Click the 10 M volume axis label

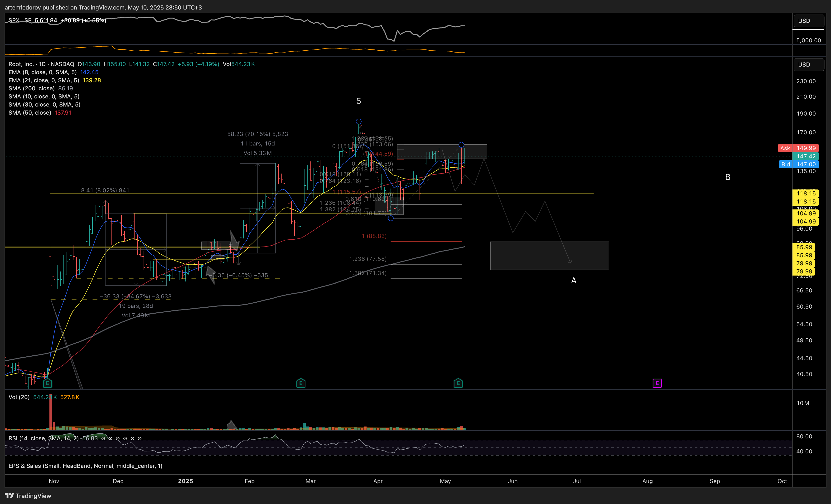(x=803, y=403)
